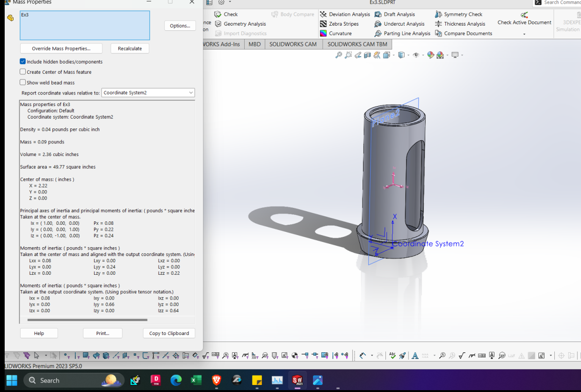The image size is (581, 392).
Task: Open the SOLIDWORKS Add-Ins tab
Action: (223, 44)
